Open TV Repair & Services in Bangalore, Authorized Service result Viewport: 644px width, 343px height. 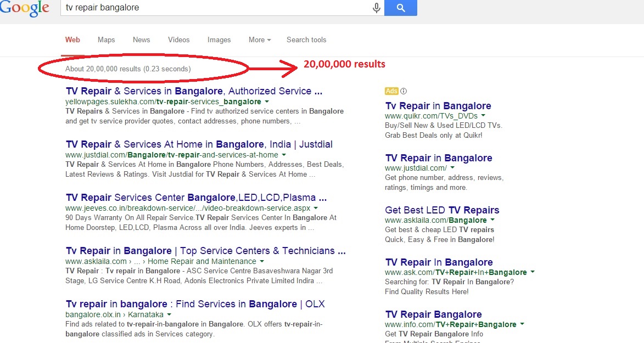(x=194, y=91)
